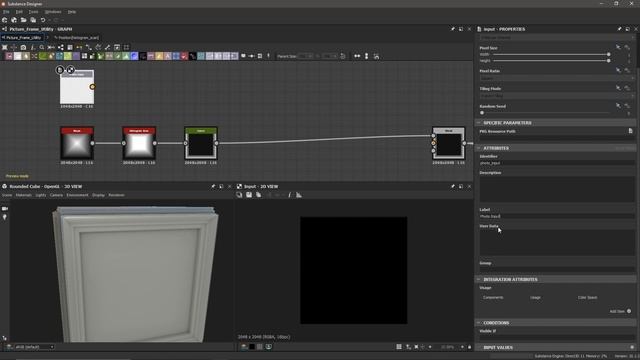640x360 pixels.
Task: Open the Tools menu
Action: pos(33,12)
